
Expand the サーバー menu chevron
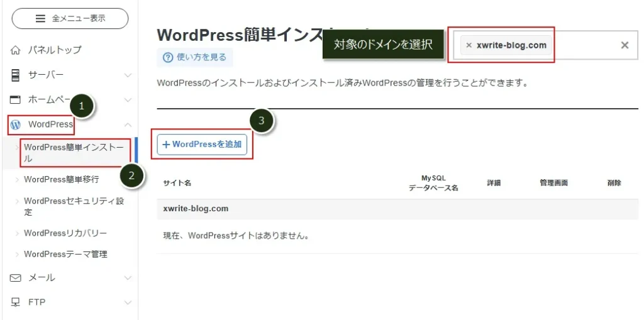[128, 75]
